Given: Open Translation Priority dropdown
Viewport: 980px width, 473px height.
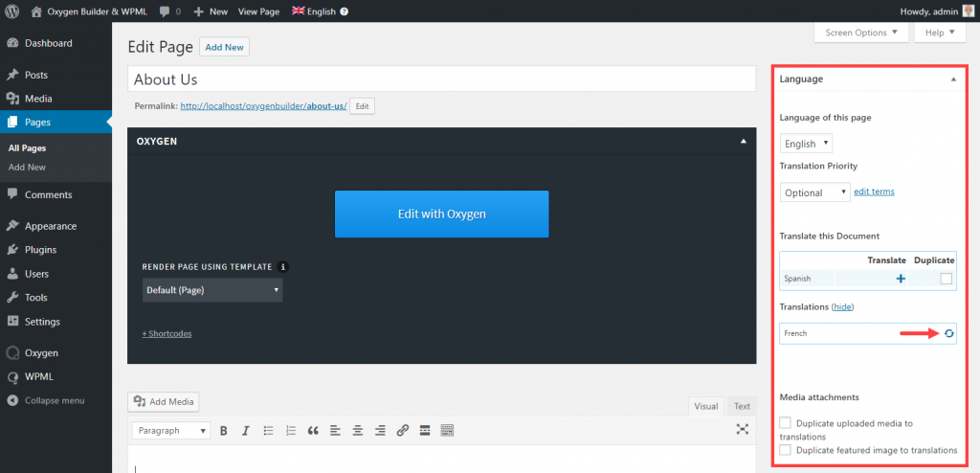Looking at the screenshot, I should (x=815, y=192).
